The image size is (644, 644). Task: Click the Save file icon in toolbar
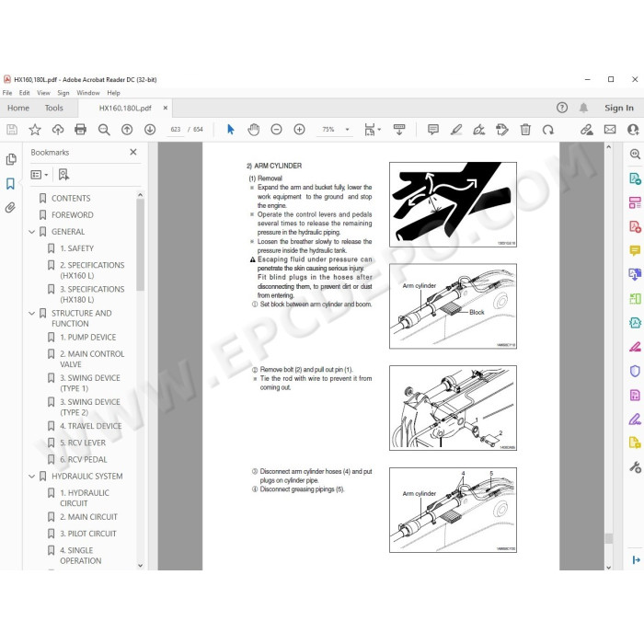12,130
